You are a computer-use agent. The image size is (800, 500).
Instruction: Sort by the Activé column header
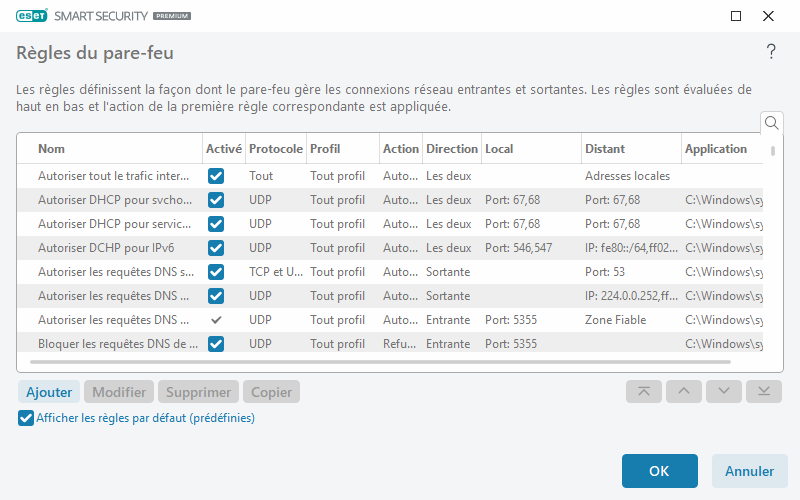pos(224,149)
